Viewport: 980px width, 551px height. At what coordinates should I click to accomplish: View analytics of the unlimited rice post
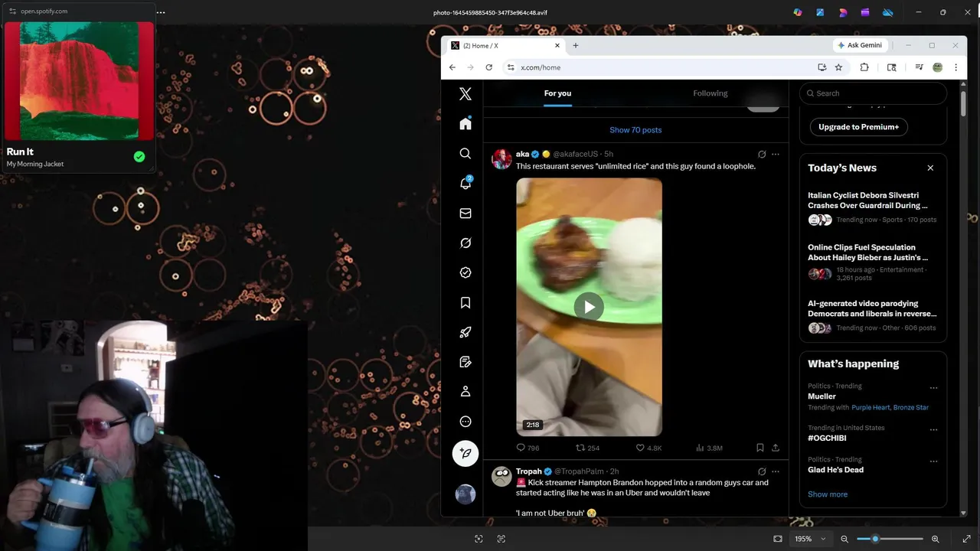click(x=709, y=448)
